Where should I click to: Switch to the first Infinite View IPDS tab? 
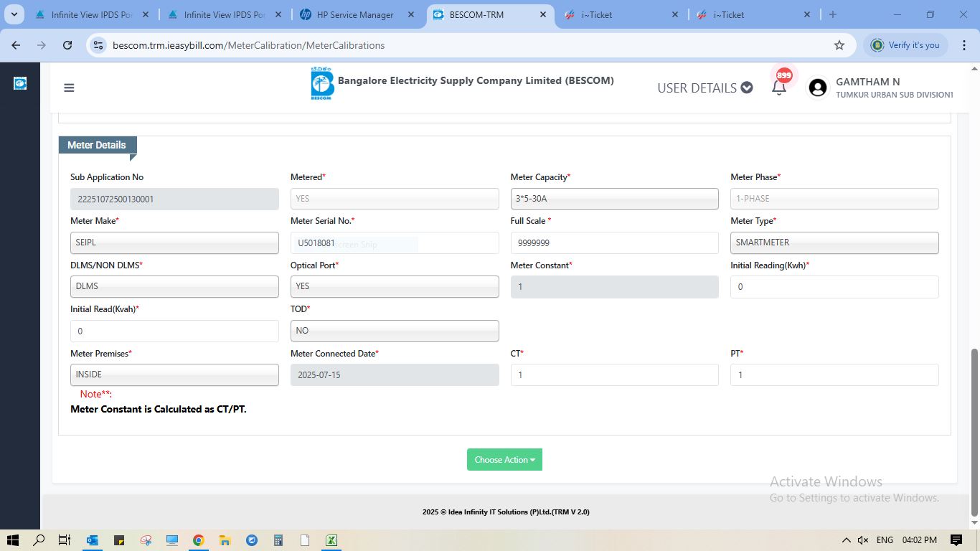point(90,14)
